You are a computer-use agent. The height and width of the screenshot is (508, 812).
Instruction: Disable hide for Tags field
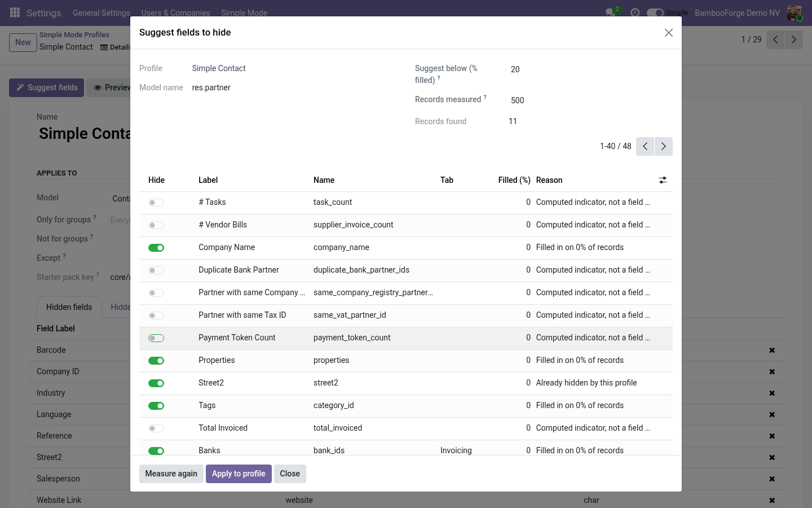[x=156, y=406]
